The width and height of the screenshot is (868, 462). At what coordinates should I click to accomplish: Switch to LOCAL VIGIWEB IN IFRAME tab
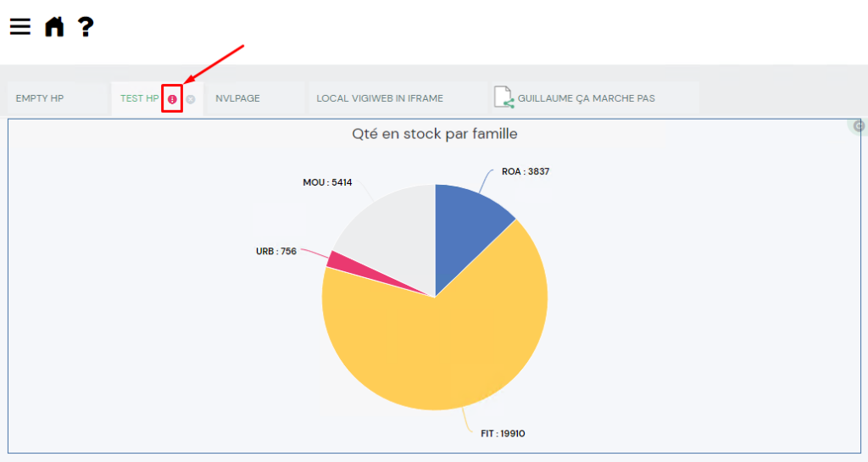(x=380, y=98)
